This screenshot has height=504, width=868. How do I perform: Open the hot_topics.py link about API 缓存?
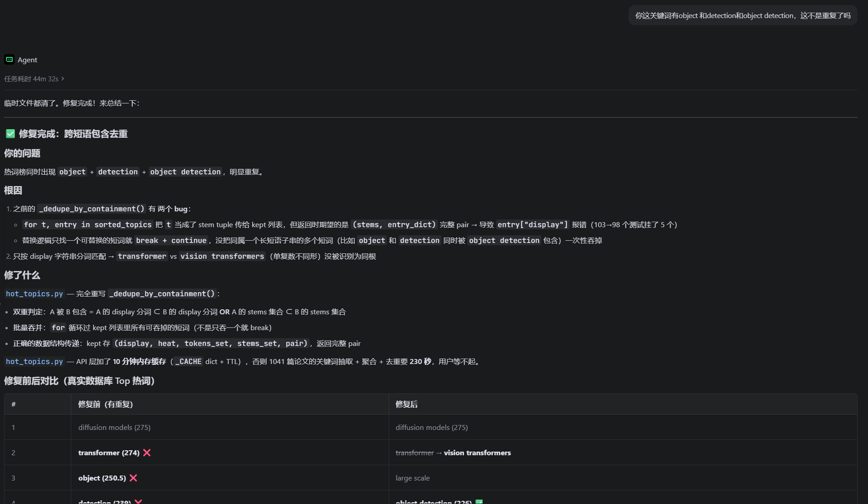tap(34, 361)
